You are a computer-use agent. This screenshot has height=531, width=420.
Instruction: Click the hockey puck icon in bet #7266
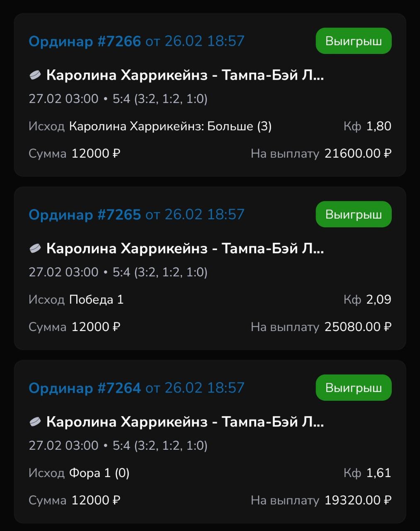(x=35, y=75)
